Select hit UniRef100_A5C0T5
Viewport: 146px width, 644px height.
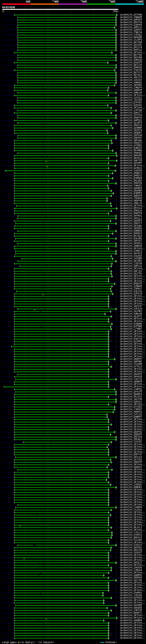[x=131, y=77]
